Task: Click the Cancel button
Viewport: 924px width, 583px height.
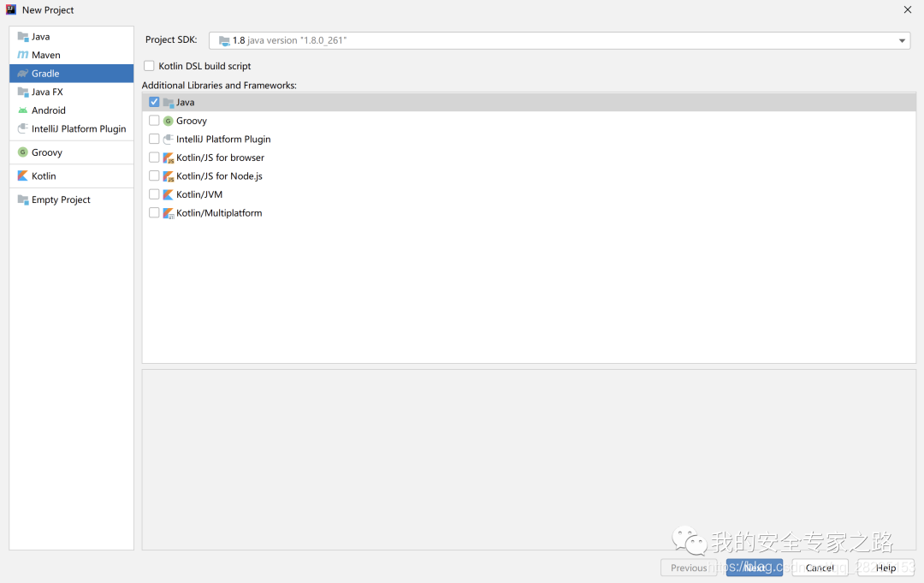Action: (x=820, y=568)
